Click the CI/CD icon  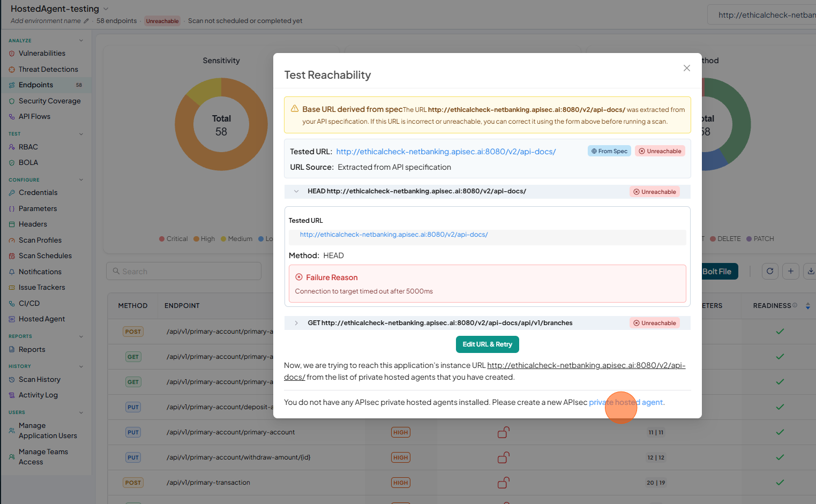(x=12, y=304)
